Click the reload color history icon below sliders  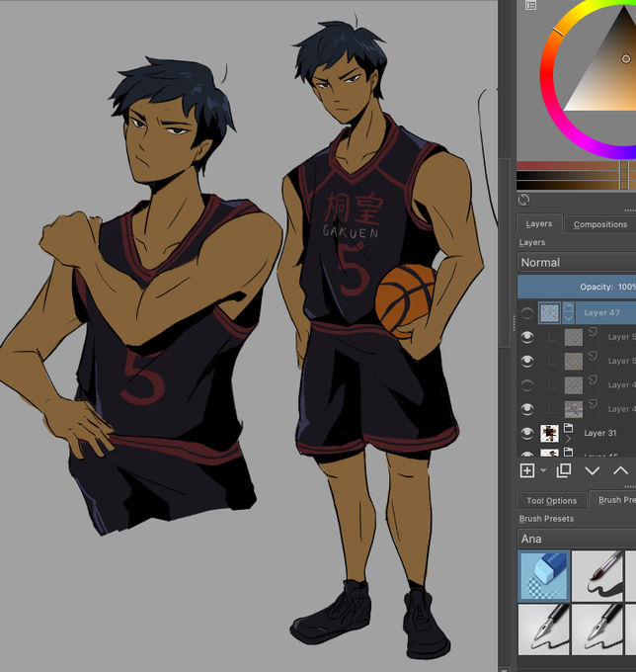[523, 200]
